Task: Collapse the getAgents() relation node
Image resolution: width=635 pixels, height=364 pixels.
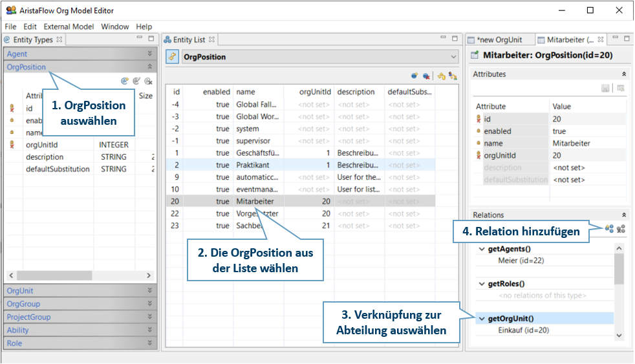Action: pos(482,249)
